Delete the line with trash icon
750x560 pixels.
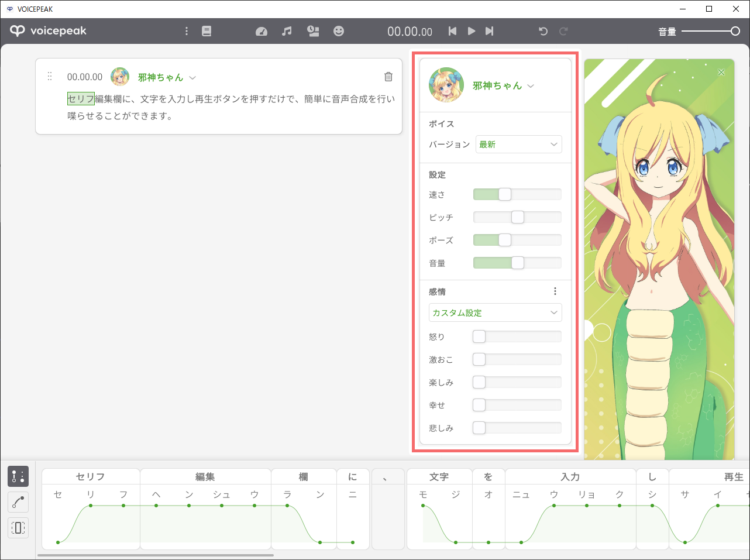[x=388, y=77]
